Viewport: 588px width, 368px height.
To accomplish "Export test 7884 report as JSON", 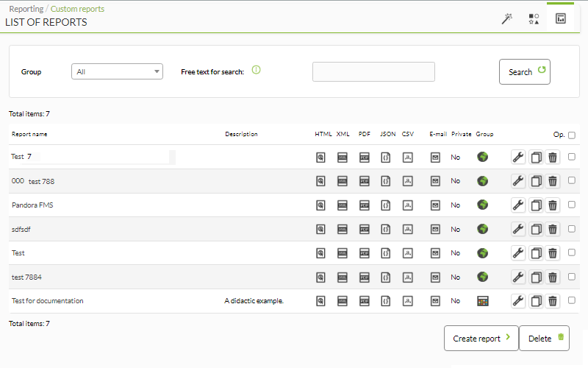I will point(386,277).
